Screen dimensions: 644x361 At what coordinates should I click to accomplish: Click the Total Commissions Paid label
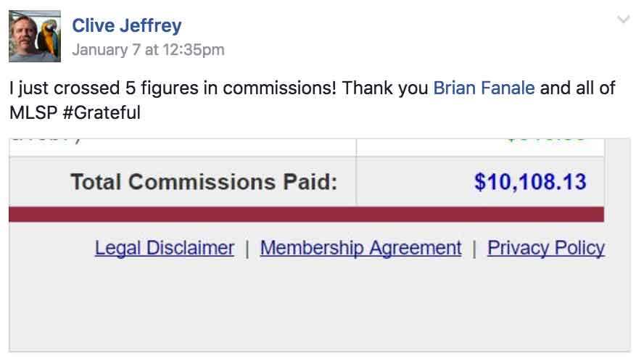[204, 181]
